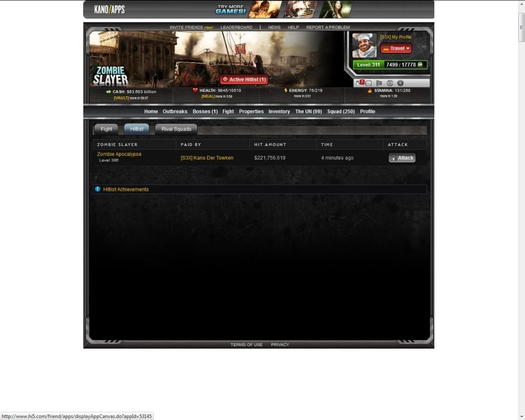Open The UN (99) in the game menu

pos(308,111)
